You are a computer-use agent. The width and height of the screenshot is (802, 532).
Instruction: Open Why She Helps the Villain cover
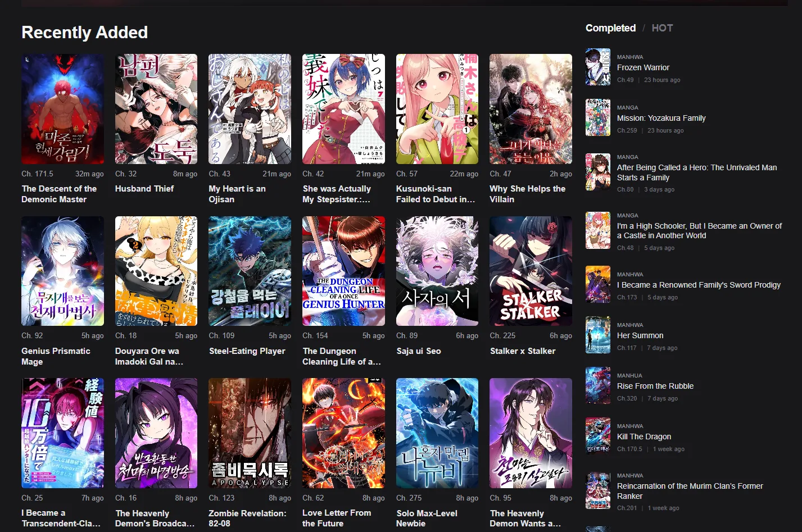pyautogui.click(x=531, y=109)
